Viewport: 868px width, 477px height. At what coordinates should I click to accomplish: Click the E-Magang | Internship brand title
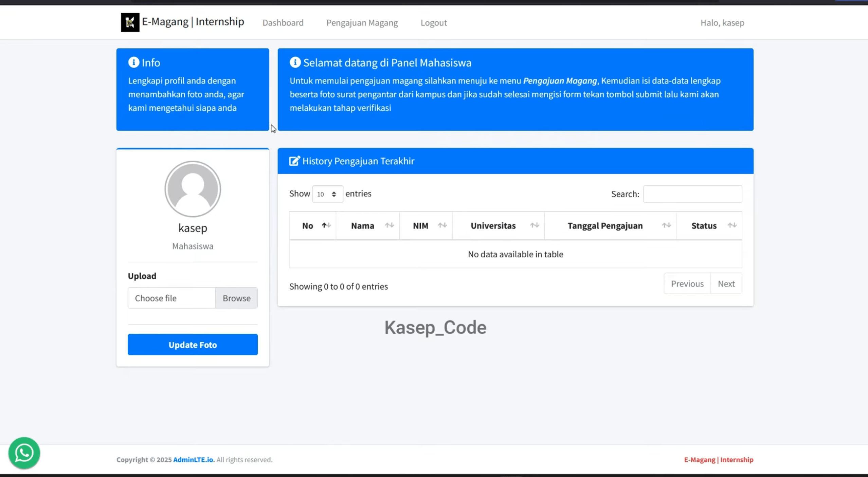click(x=193, y=22)
